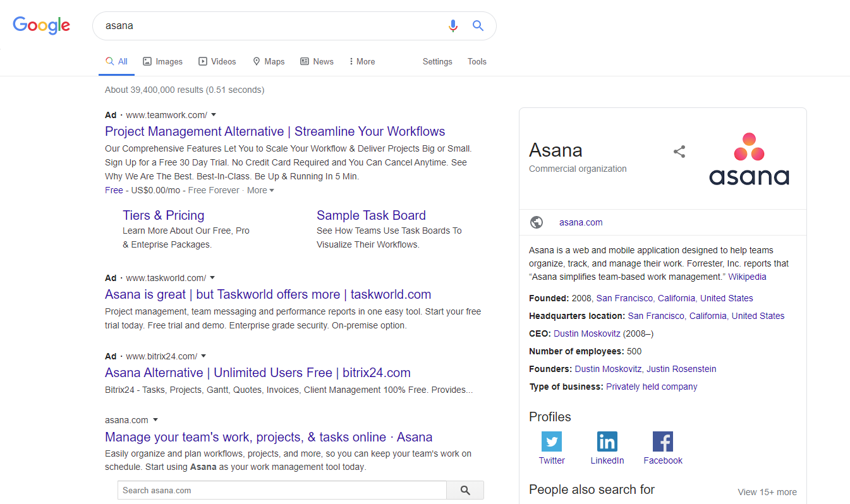Open Sample Task Board sitelink
Image resolution: width=850 pixels, height=504 pixels.
pyautogui.click(x=371, y=215)
